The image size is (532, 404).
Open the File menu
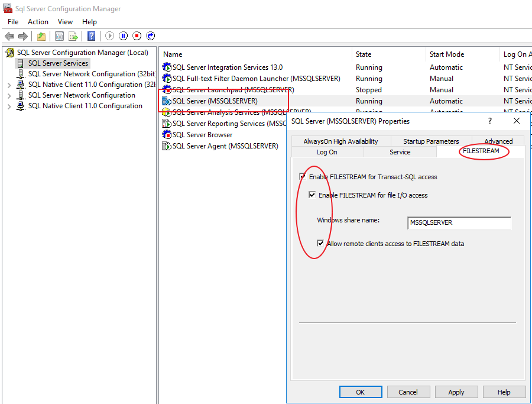(13, 22)
